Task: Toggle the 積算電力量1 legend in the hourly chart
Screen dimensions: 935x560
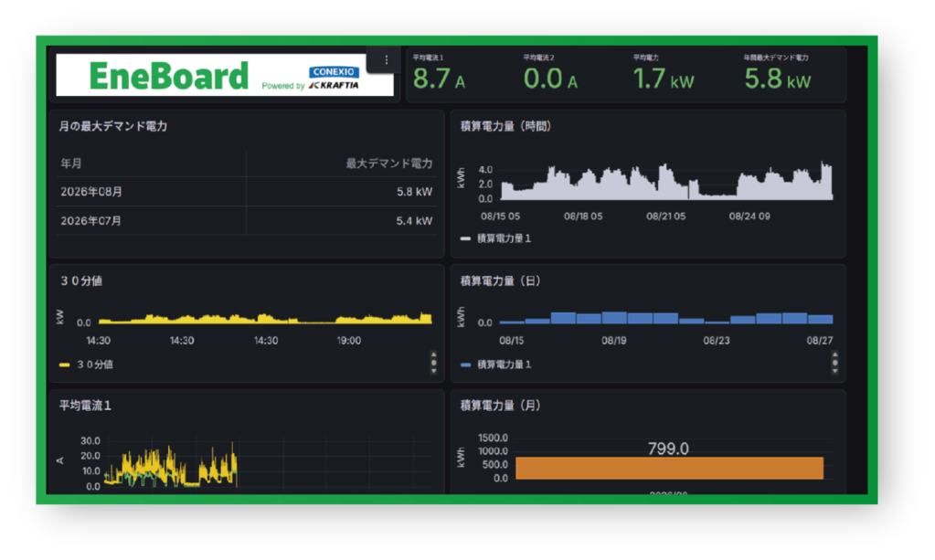Action: [504, 238]
